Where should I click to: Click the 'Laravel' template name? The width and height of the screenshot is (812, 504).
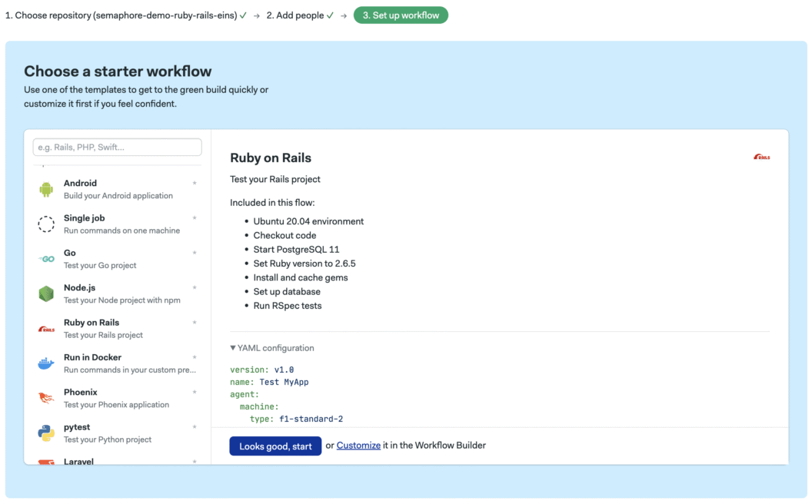point(78,461)
